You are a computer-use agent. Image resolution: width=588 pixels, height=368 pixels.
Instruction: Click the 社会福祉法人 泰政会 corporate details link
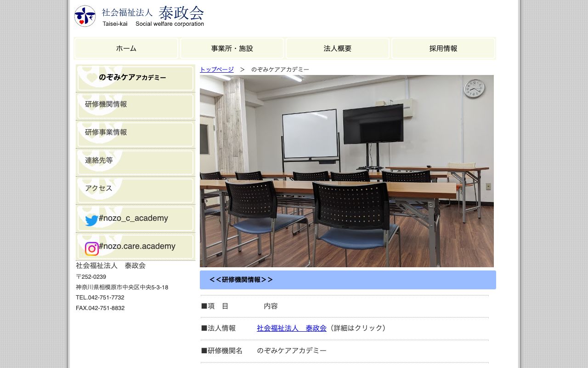291,328
